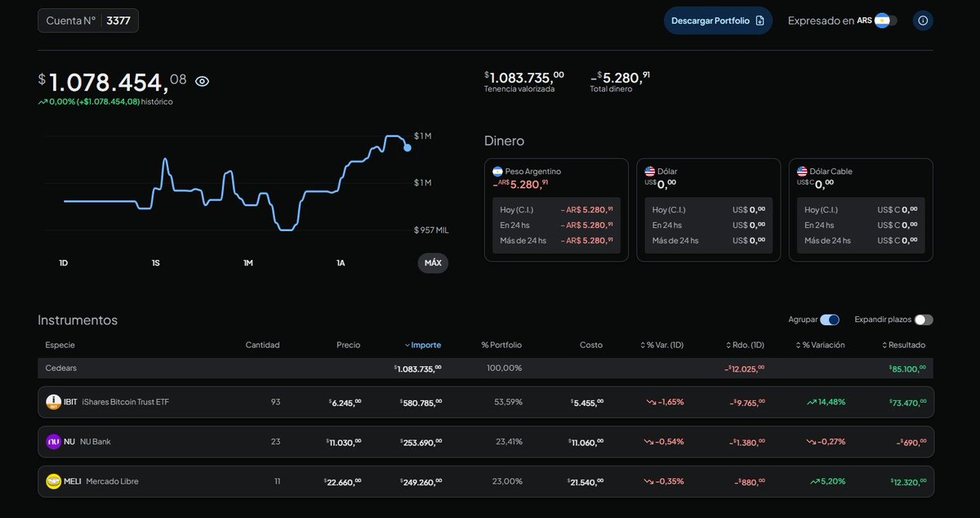
Task: Click the Precio column header
Action: click(348, 345)
